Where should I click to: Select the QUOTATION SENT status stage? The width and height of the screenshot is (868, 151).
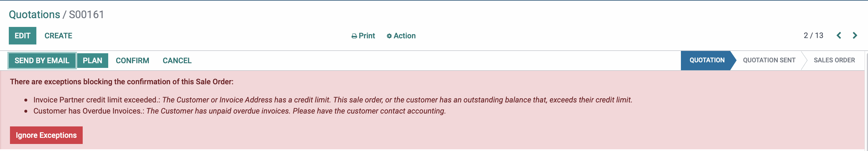(769, 60)
